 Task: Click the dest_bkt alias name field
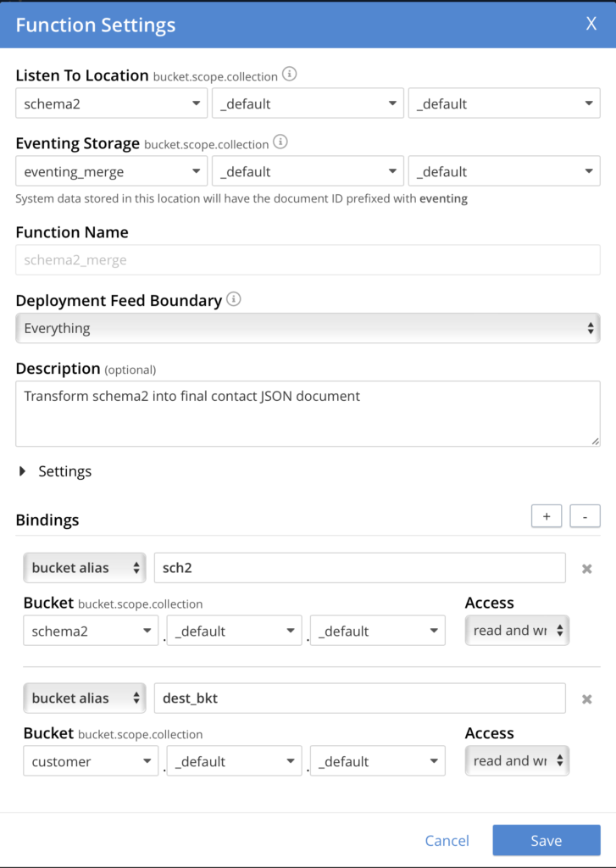(x=359, y=698)
